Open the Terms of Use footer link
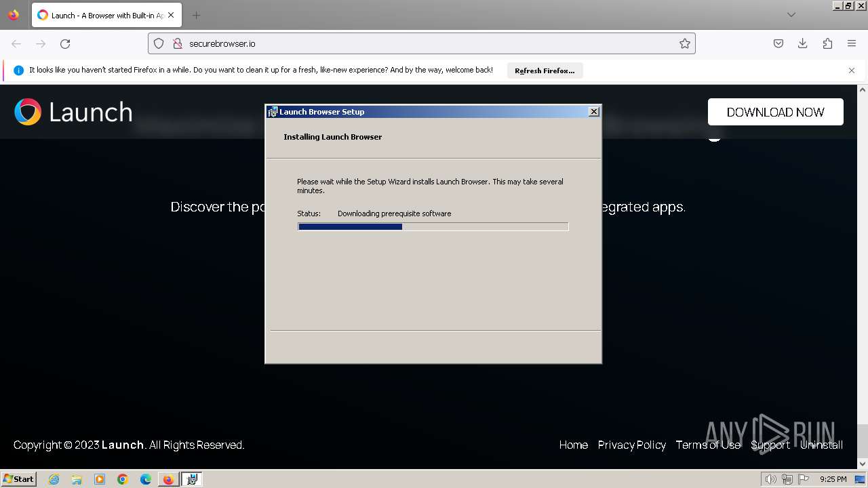868x488 pixels. [x=708, y=445]
